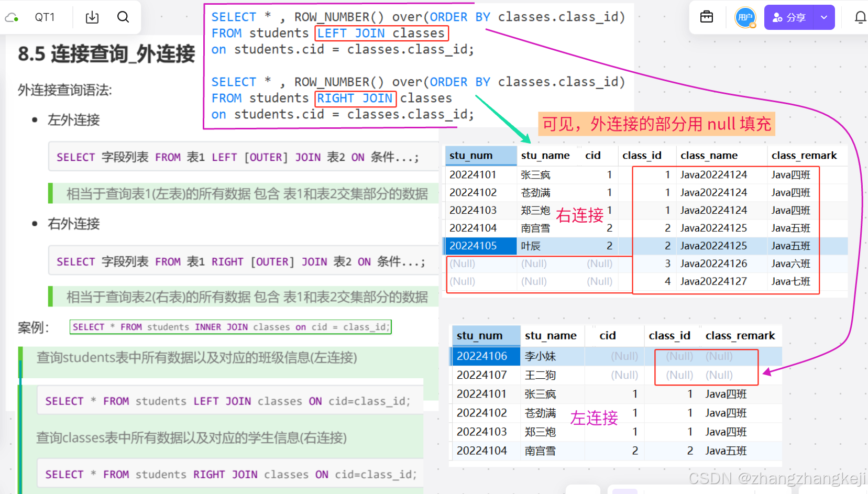Click the red 左连接 label
This screenshot has width=868, height=494.
[x=594, y=418]
